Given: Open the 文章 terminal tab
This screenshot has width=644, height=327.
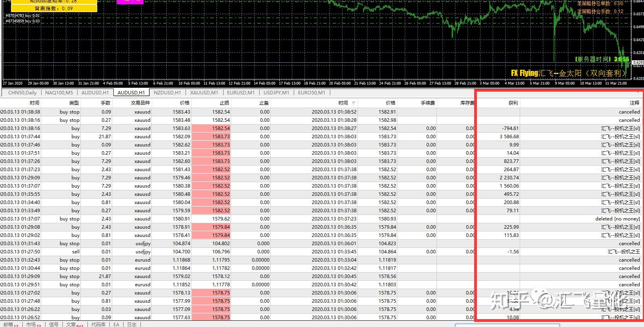Looking at the screenshot, I should coord(75,324).
